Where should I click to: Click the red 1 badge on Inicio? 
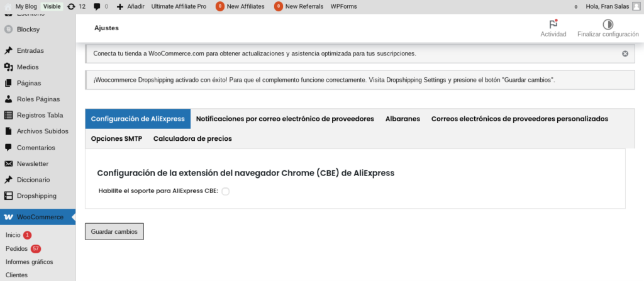27,235
